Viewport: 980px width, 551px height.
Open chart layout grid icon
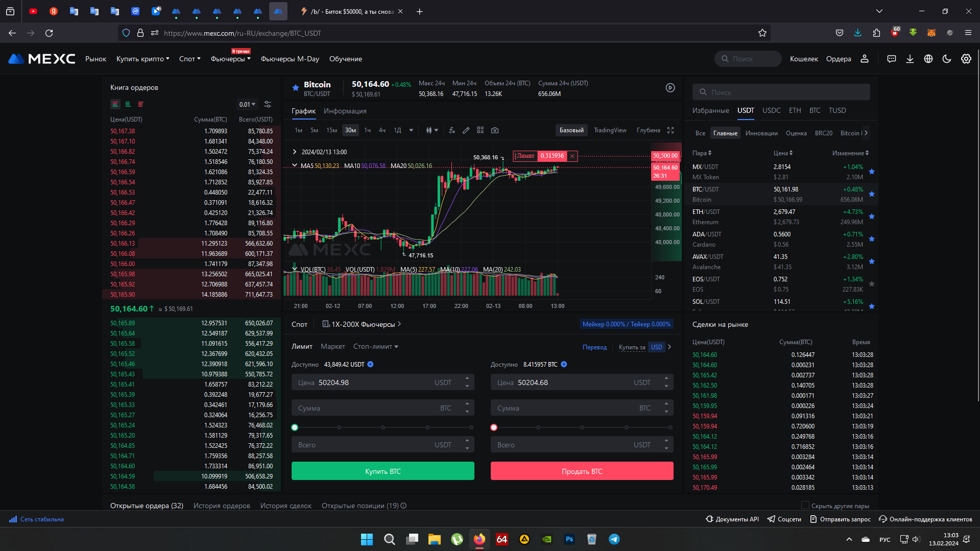(x=481, y=130)
